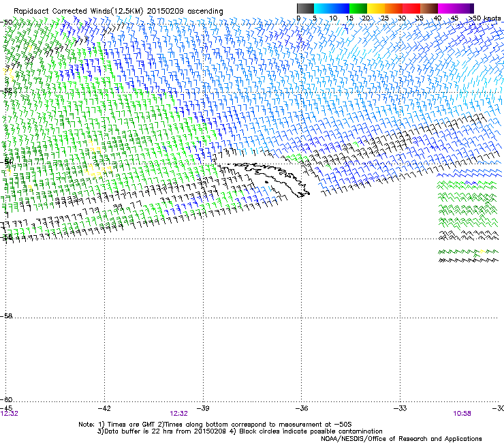Viewport: 504px width, 443px height.
Task: Click the '0' label under the color bar
Action: click(x=298, y=18)
